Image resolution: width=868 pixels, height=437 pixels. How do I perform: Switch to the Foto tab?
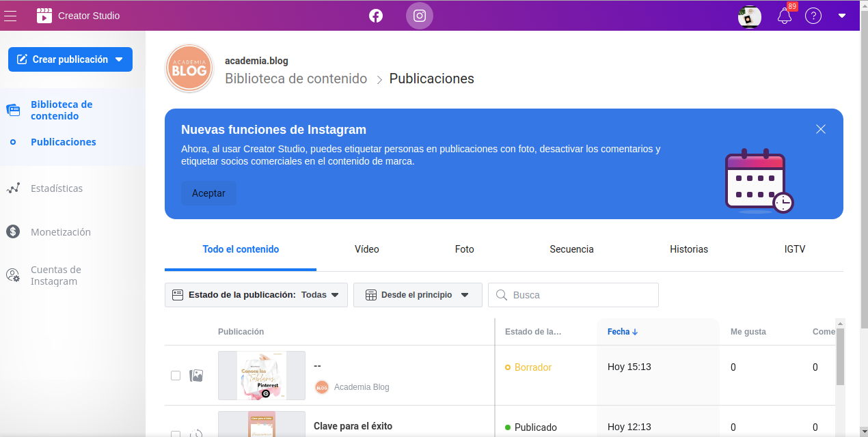tap(465, 249)
